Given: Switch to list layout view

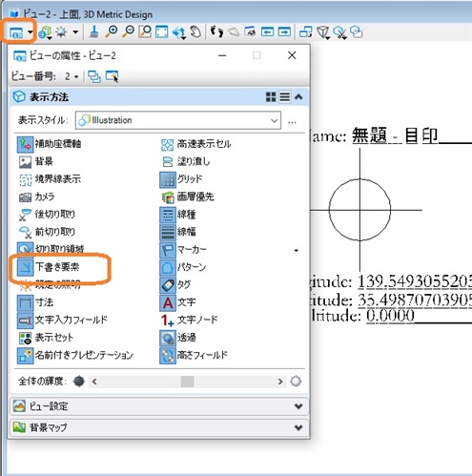Looking at the screenshot, I should (284, 97).
